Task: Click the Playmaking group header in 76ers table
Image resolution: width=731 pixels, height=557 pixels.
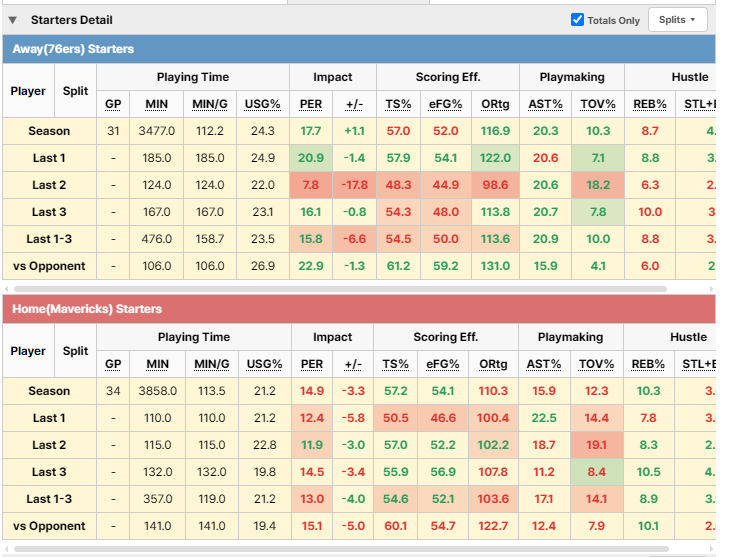Action: [x=572, y=77]
